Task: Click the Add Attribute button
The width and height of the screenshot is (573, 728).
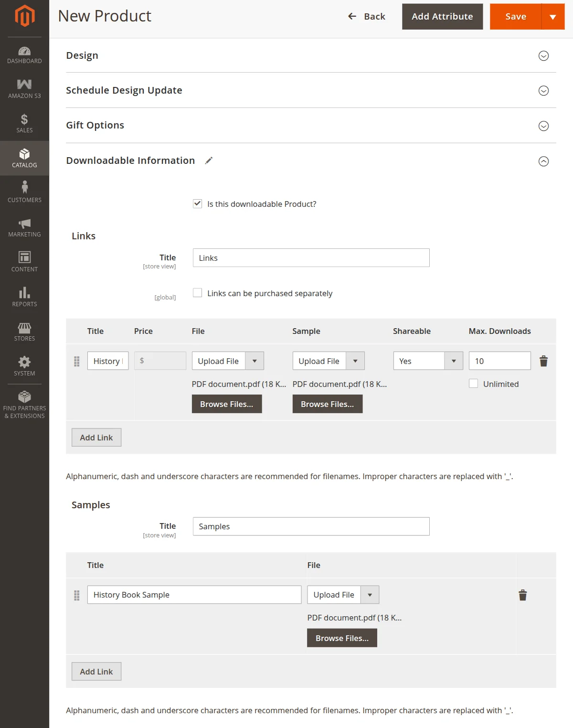Action: point(442,17)
